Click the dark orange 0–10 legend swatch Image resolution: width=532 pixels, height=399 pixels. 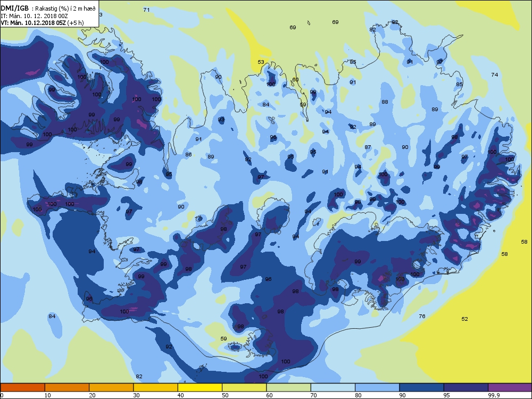[x=22, y=387]
